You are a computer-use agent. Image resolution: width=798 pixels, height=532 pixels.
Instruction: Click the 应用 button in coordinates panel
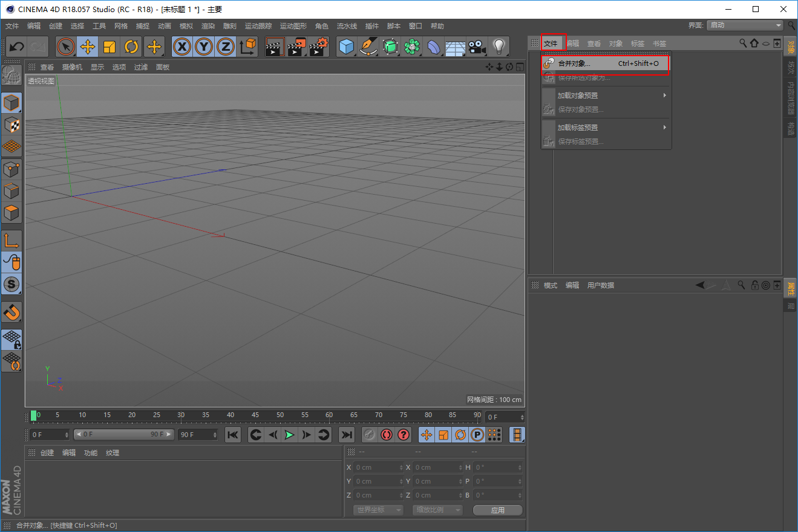pyautogui.click(x=498, y=510)
